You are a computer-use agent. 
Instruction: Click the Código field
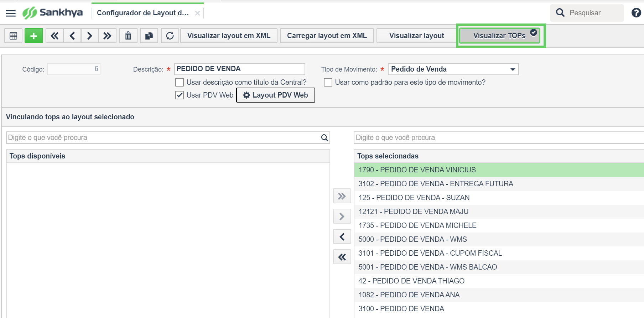coord(74,69)
